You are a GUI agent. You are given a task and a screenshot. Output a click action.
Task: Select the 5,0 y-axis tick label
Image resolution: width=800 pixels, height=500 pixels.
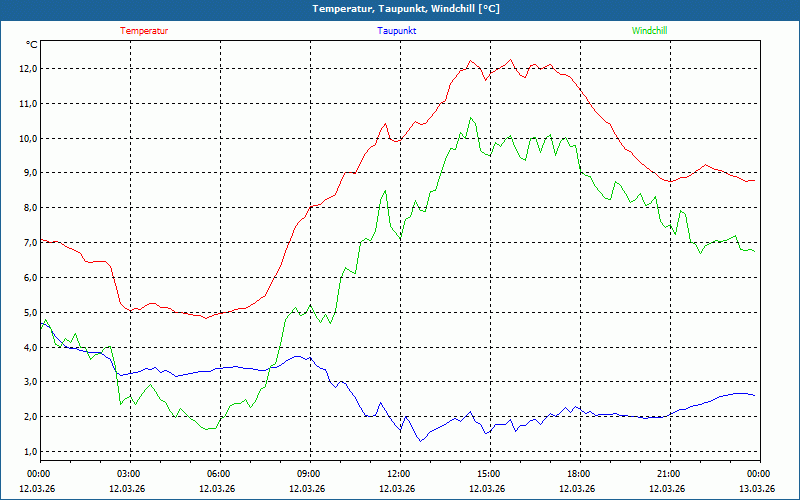coord(30,312)
